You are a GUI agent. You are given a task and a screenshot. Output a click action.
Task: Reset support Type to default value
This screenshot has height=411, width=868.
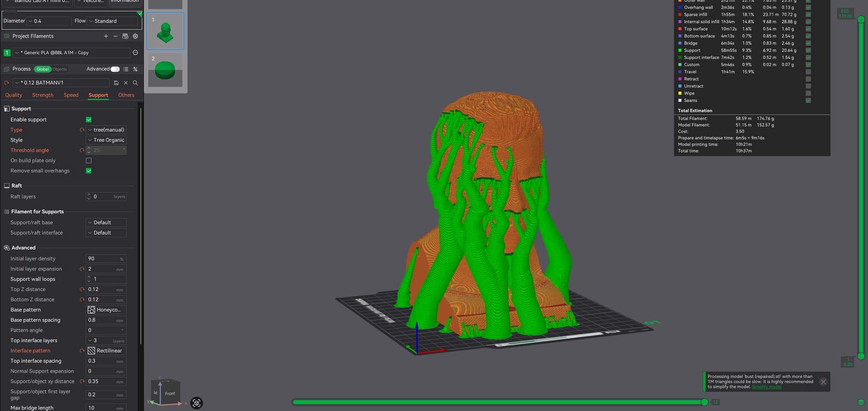[x=82, y=130]
